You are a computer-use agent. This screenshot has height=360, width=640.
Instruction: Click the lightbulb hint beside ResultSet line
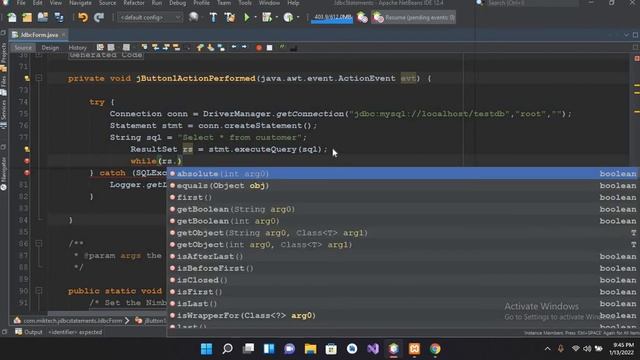27,149
